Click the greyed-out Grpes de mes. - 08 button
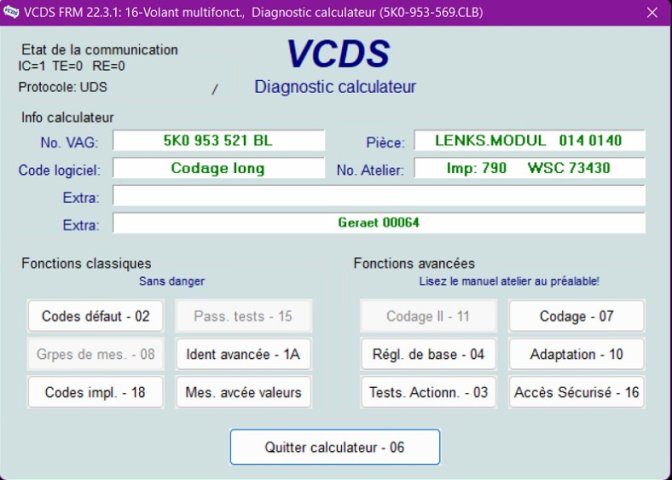 coord(96,354)
